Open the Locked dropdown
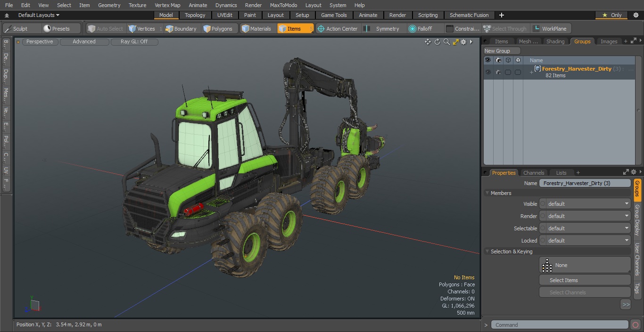This screenshot has height=332, width=644. [x=585, y=241]
